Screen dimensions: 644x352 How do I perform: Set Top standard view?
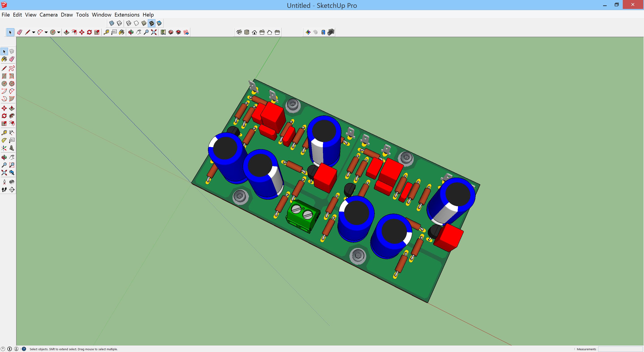pos(247,32)
